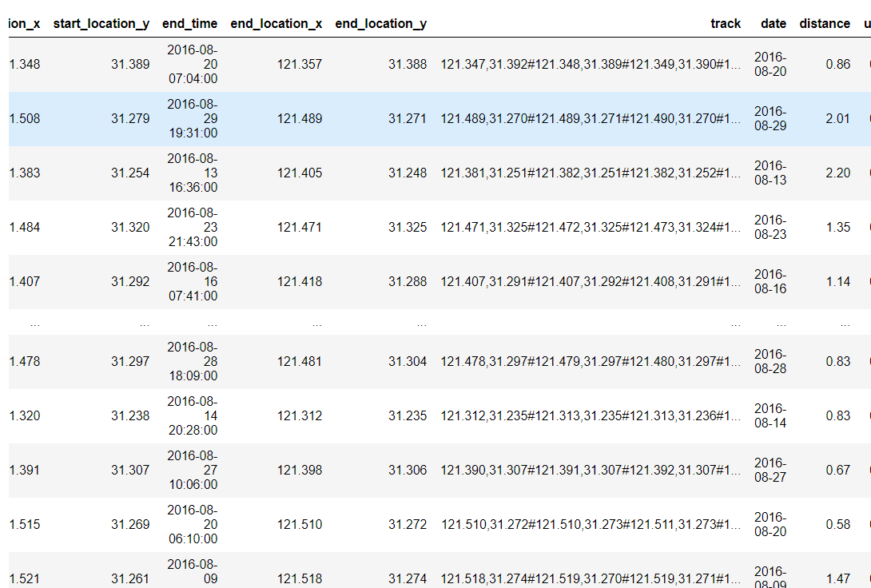Click track cell starting 121.471,31.325

[591, 228]
